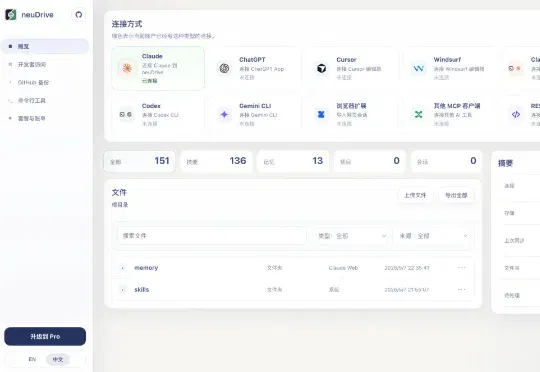The height and width of the screenshot is (372, 540).
Task: Open the 类型 filter dropdown
Action: 352,236
